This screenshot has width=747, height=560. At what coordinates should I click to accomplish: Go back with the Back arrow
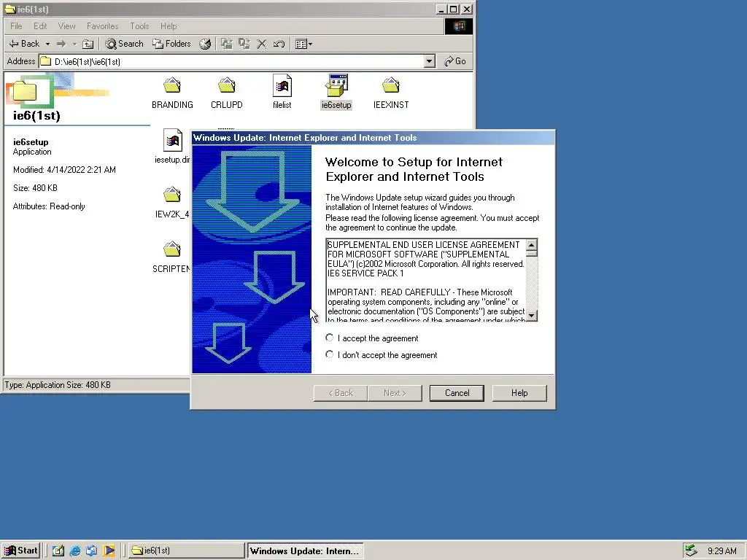coord(24,44)
